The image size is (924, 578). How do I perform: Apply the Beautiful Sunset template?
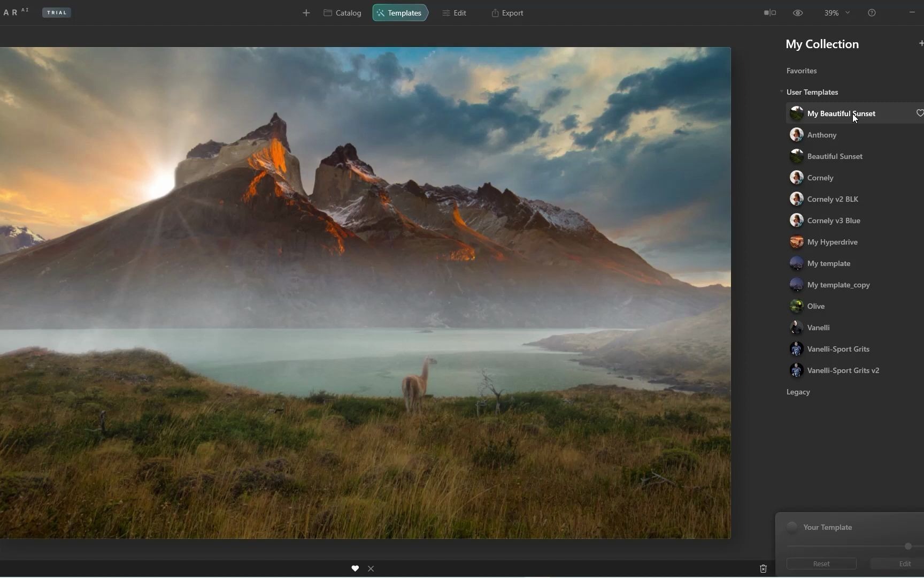855,156
